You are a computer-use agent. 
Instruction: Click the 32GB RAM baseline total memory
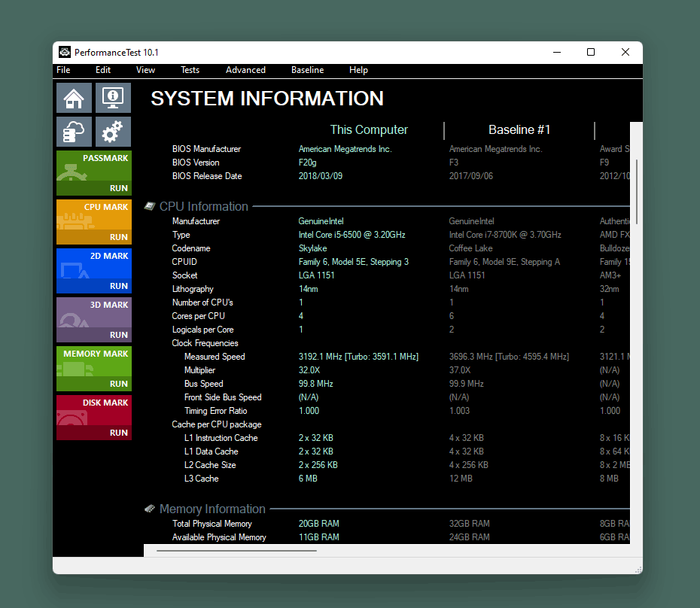coord(469,524)
